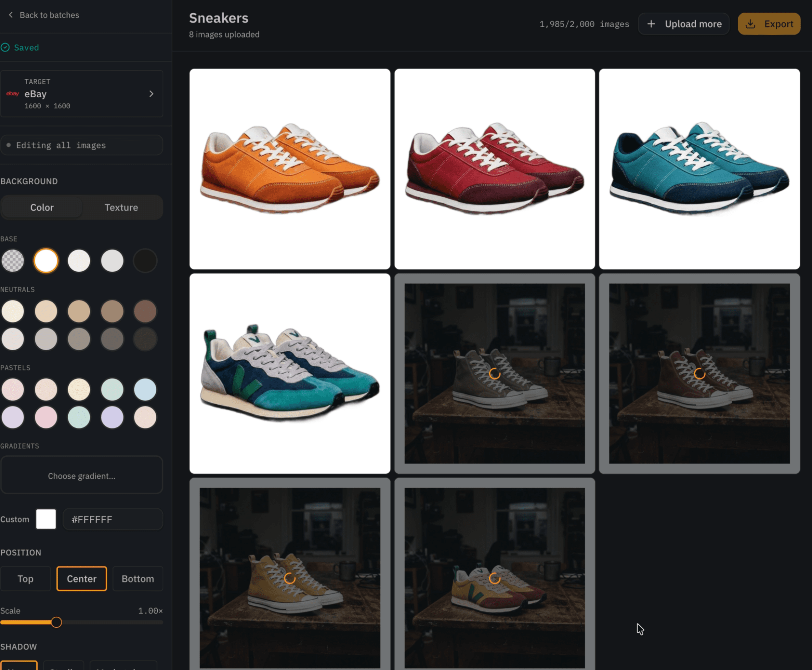Select the yellow high-top processing thumbnail
The height and width of the screenshot is (670, 812).
(x=290, y=574)
